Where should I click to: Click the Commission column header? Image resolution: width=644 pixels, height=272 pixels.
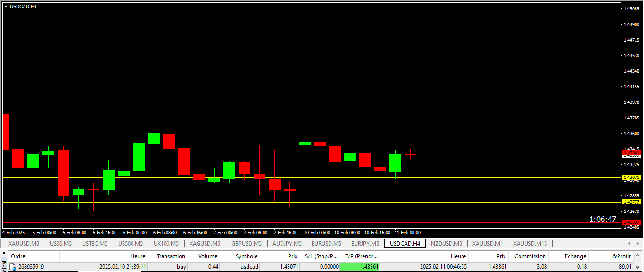pyautogui.click(x=530, y=256)
